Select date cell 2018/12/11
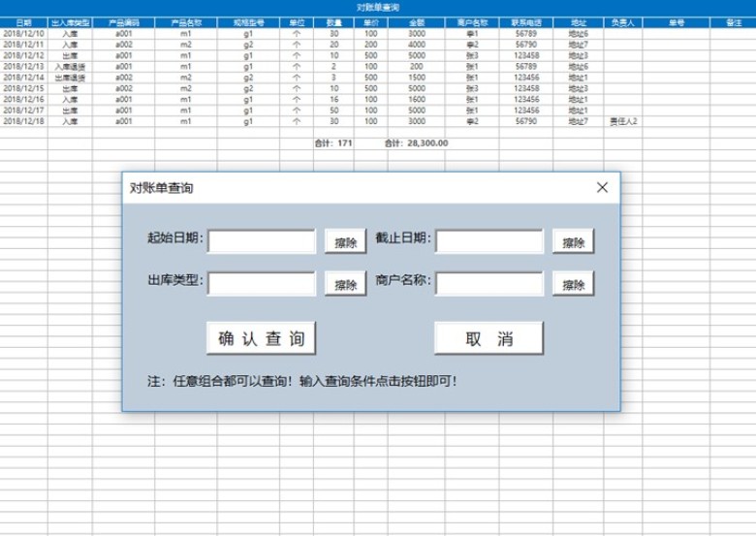This screenshot has height=536, width=756. 23,45
